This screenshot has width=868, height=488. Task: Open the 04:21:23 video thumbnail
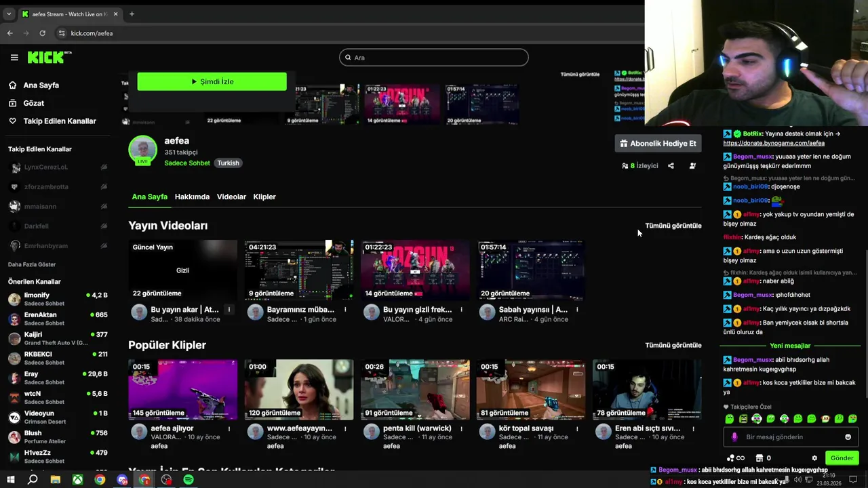(x=299, y=270)
